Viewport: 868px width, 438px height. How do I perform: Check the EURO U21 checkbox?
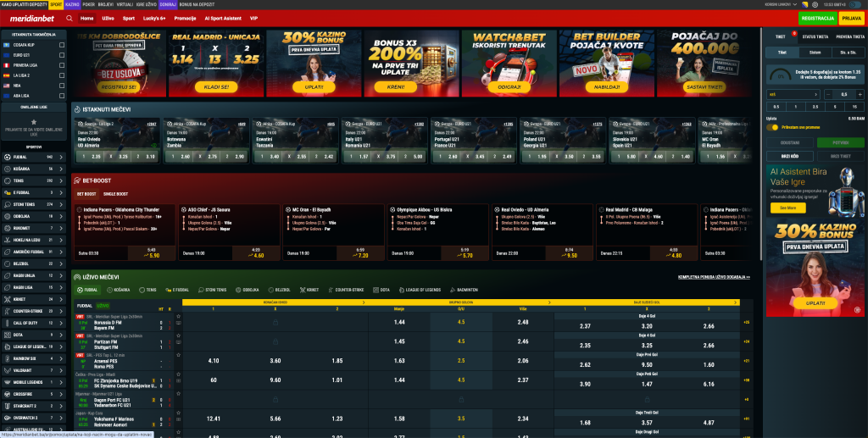(x=61, y=55)
